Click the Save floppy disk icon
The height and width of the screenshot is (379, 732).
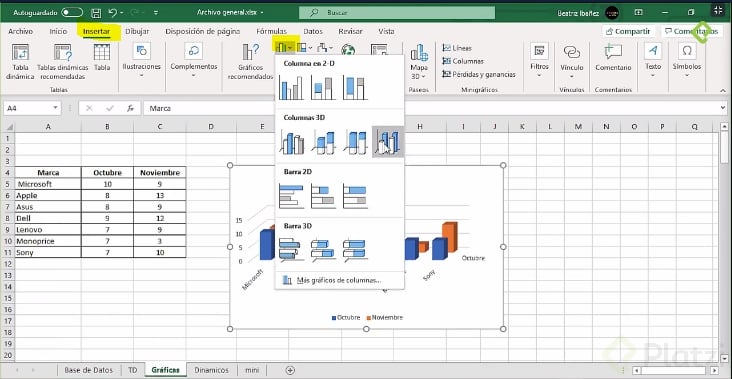point(96,13)
